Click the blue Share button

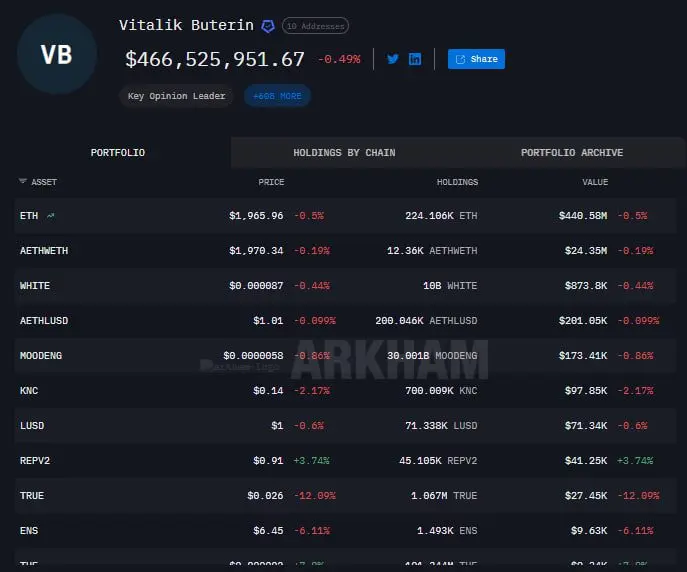[x=476, y=59]
